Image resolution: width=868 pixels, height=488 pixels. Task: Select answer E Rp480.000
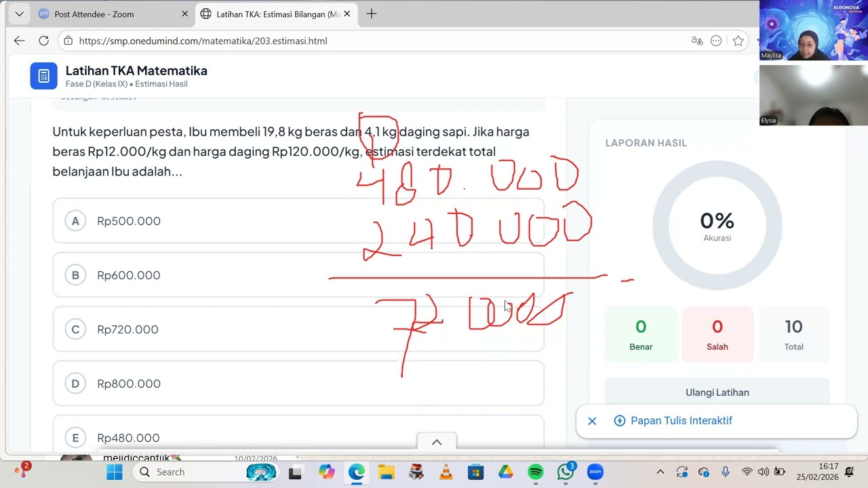(x=298, y=434)
